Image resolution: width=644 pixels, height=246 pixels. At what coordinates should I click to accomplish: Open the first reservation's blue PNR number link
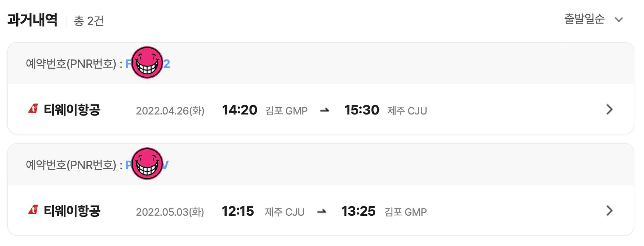(x=166, y=64)
